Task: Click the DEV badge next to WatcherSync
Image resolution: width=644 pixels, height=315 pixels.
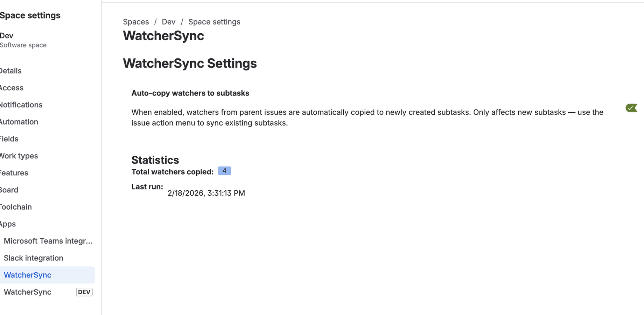Action: pyautogui.click(x=84, y=292)
